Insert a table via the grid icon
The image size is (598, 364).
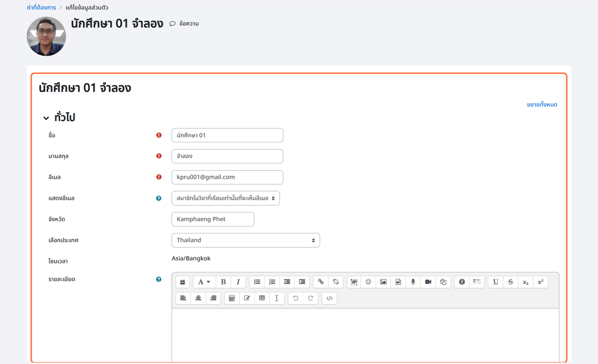[x=262, y=298]
